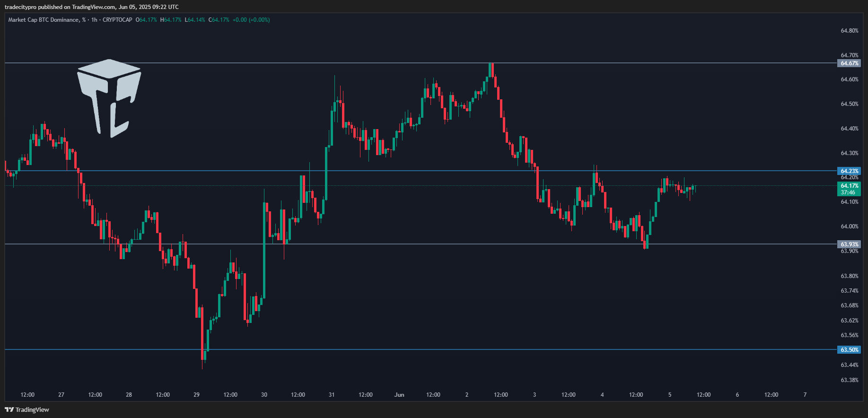Click the change value +0.00 (+0.00%)

251,20
